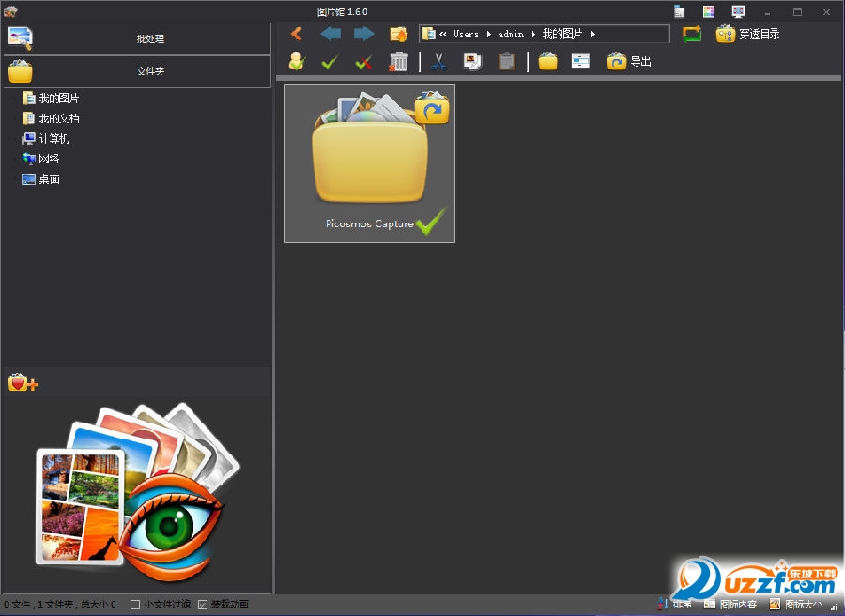This screenshot has width=845, height=616.
Task: Expand the arrow after Users in the path
Action: (489, 34)
